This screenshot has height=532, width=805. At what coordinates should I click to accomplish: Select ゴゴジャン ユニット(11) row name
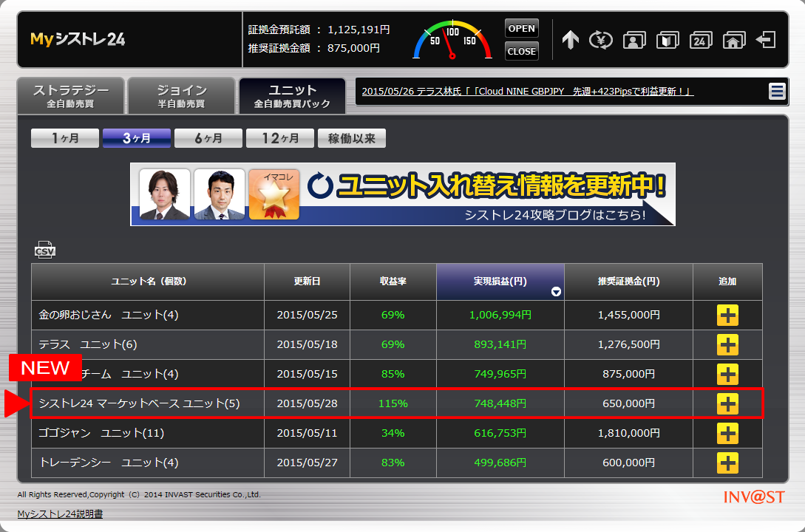(101, 434)
